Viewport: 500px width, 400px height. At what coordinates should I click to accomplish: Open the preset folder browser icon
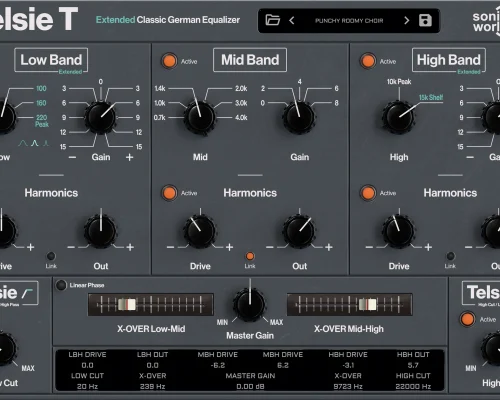click(272, 20)
